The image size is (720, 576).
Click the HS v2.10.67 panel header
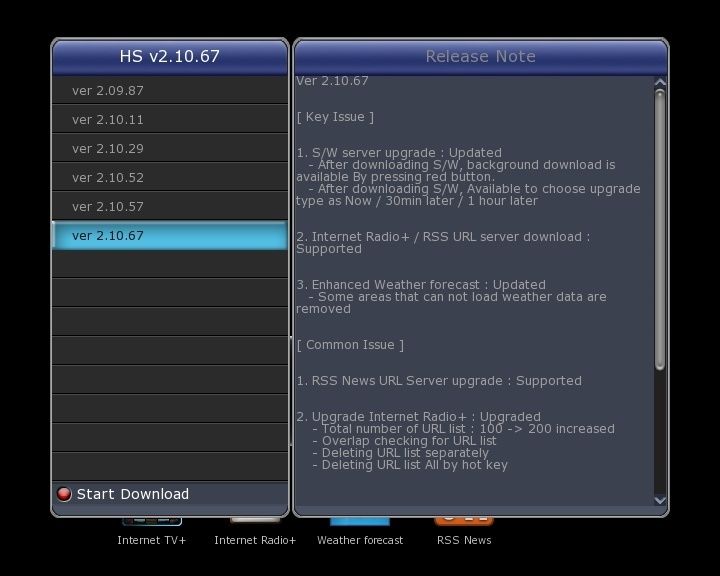(170, 56)
